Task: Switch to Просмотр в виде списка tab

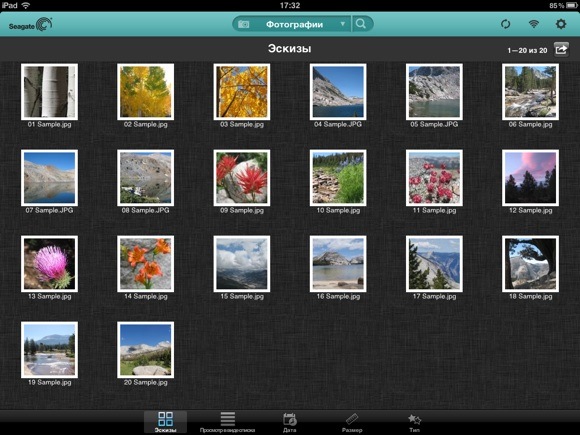Action: tap(227, 422)
